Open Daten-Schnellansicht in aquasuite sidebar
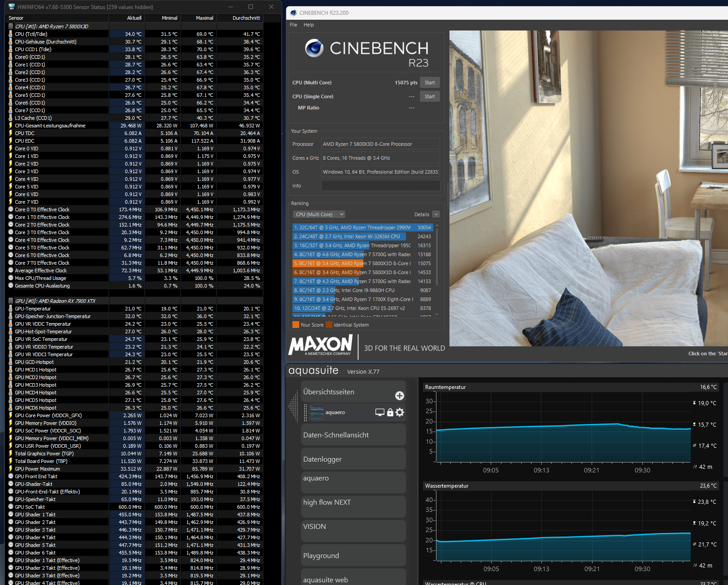This screenshot has width=728, height=585. [353, 435]
